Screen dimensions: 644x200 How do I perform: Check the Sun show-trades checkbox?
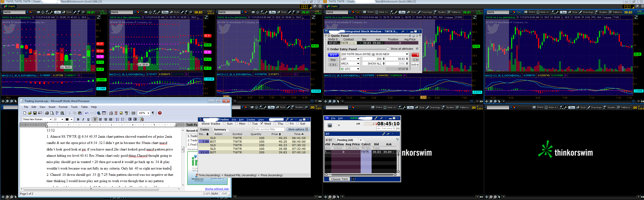224,123
